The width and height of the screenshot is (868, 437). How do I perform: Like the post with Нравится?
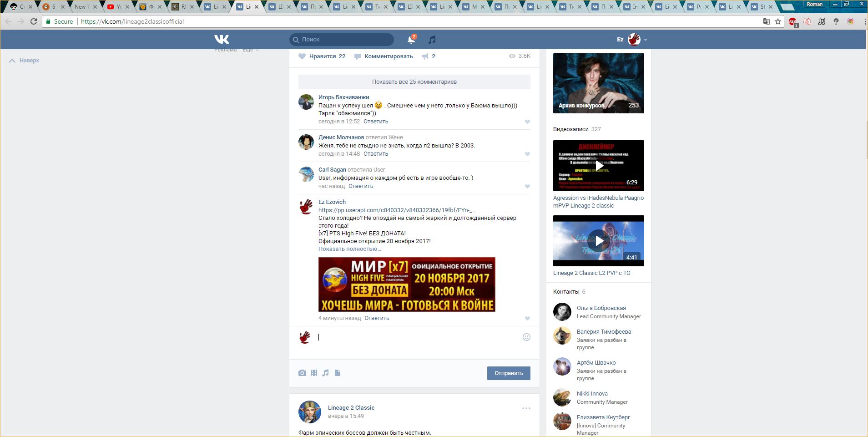click(x=322, y=56)
